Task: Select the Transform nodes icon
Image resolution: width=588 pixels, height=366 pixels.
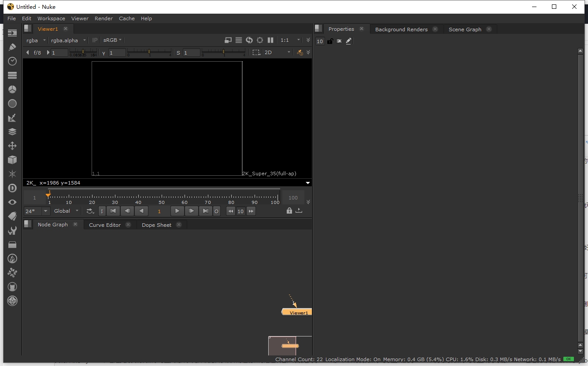Action: point(12,146)
